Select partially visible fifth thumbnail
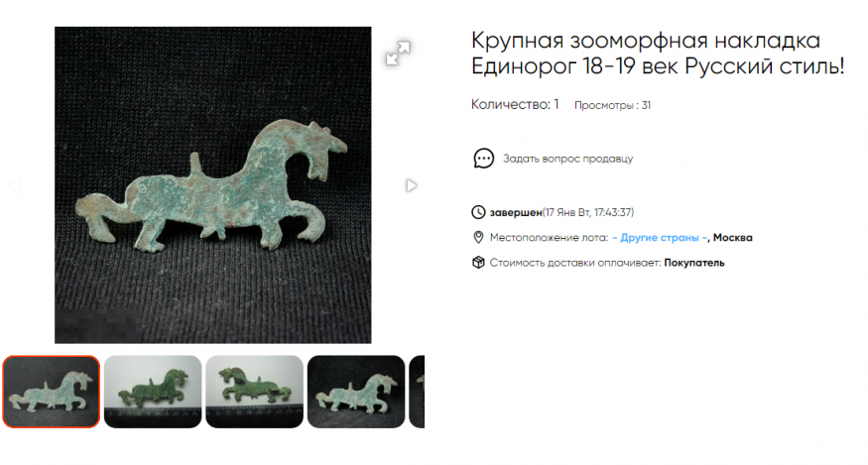This screenshot has width=868, height=465. 417,392
